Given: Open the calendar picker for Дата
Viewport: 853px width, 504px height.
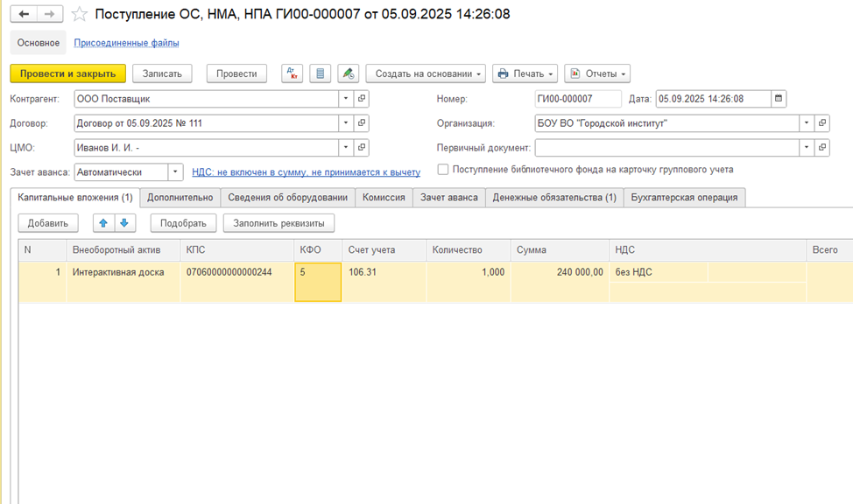Looking at the screenshot, I should [779, 99].
